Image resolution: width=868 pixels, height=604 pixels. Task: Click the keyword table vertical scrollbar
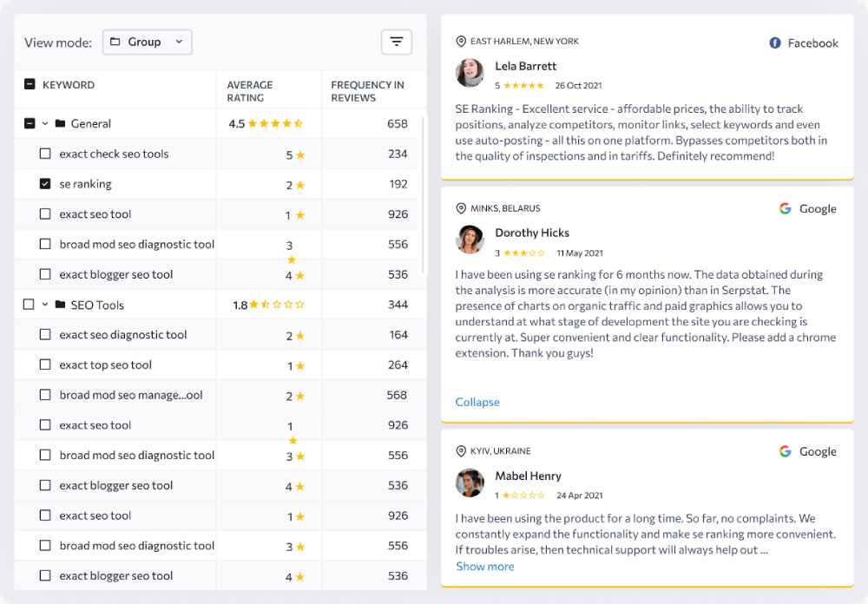point(423,195)
